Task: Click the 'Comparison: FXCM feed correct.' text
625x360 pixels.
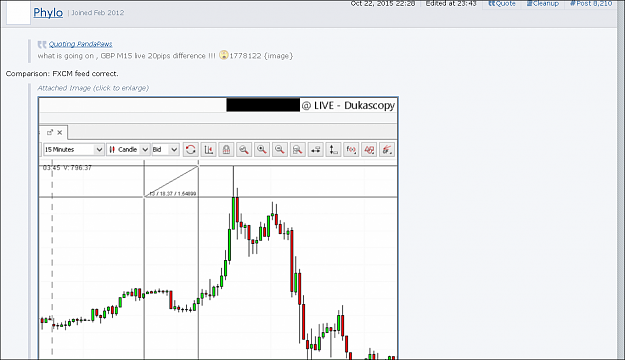Action: point(62,74)
